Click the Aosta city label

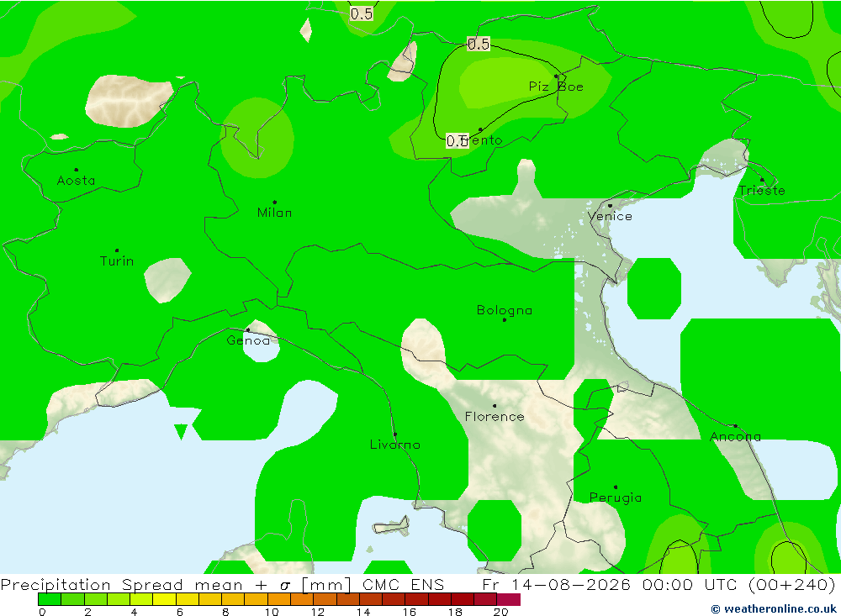[77, 181]
